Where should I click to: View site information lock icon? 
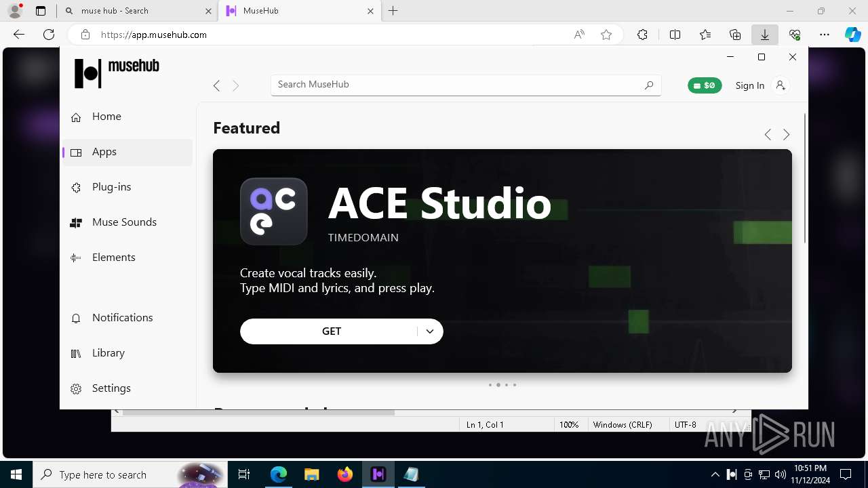pyautogui.click(x=85, y=35)
